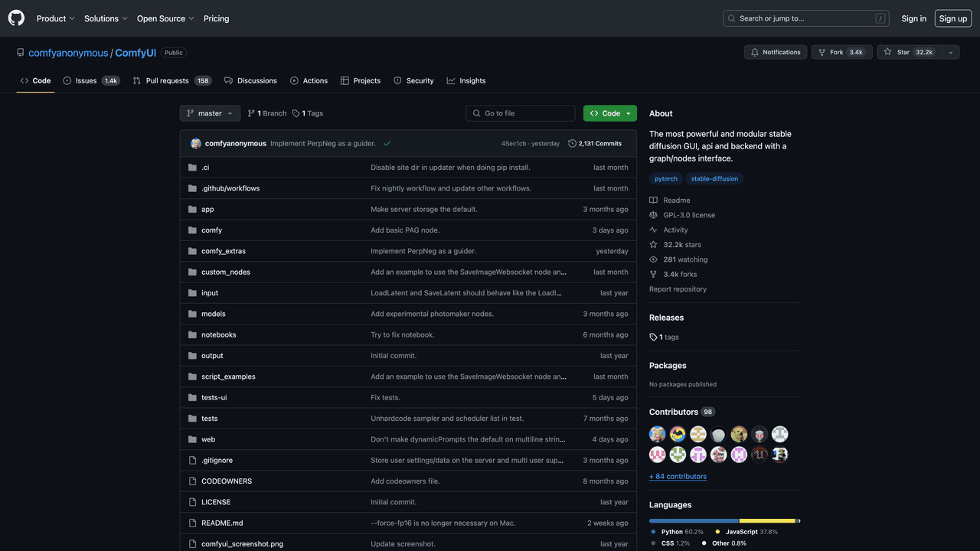This screenshot has height=551, width=980.
Task: Click the Python segment of languages bar
Action: (x=694, y=521)
